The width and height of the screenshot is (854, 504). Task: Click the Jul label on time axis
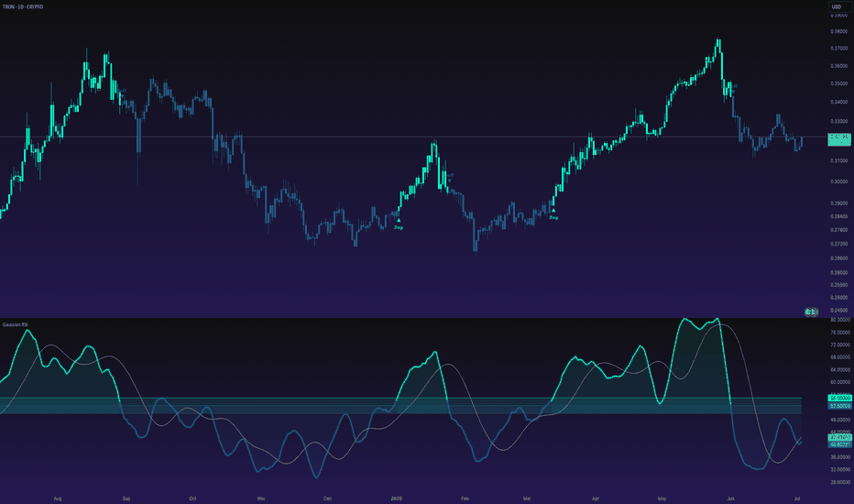(x=797, y=499)
